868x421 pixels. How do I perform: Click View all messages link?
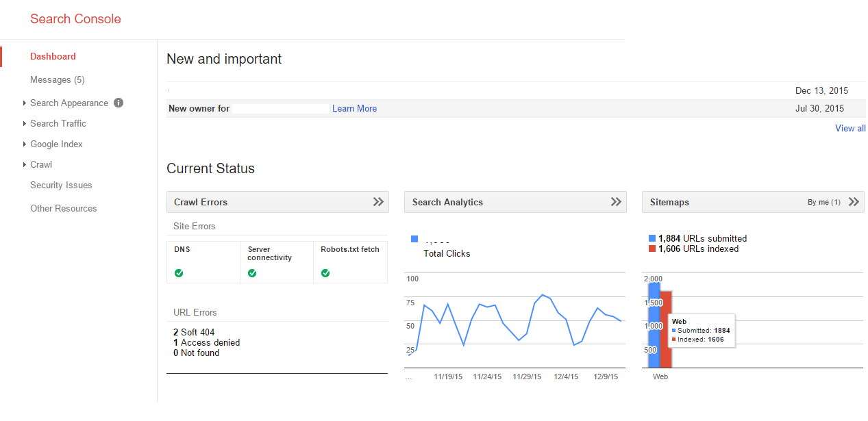[x=850, y=128]
